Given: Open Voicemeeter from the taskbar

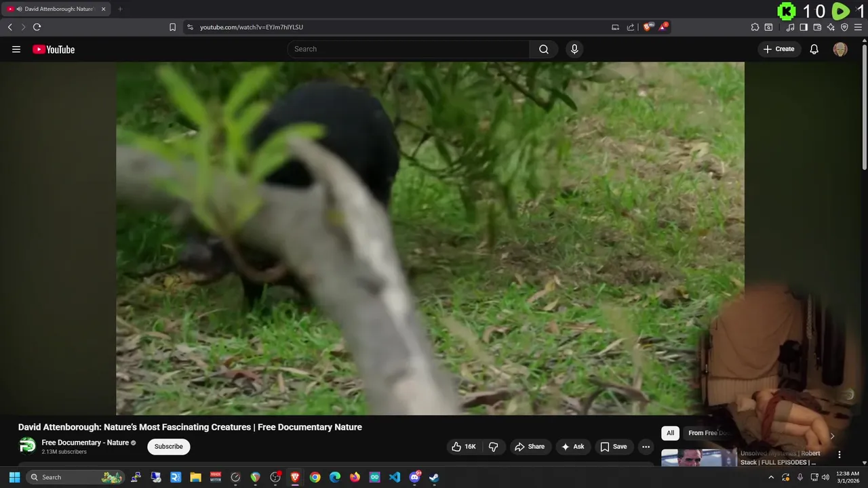Looking at the screenshot, I should (216, 477).
